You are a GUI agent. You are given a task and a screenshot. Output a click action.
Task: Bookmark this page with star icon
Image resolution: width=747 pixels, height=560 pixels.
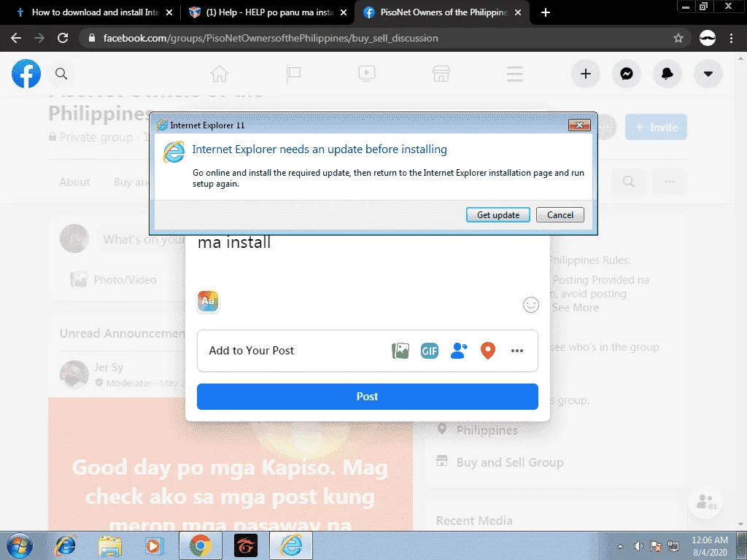point(678,38)
